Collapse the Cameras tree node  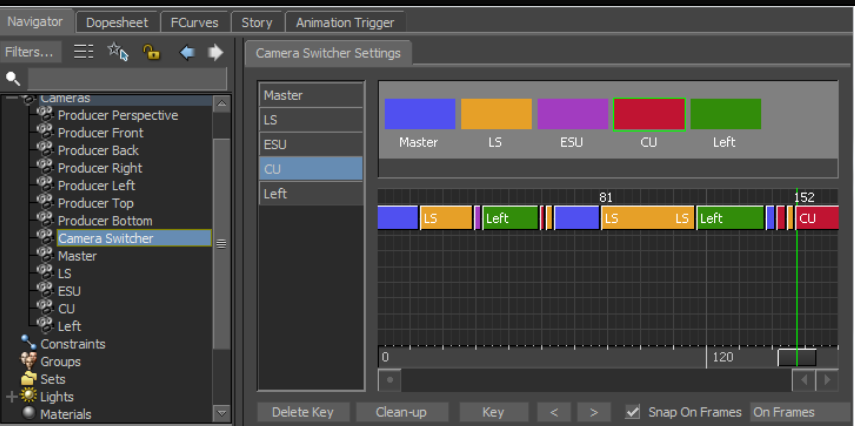11,99
